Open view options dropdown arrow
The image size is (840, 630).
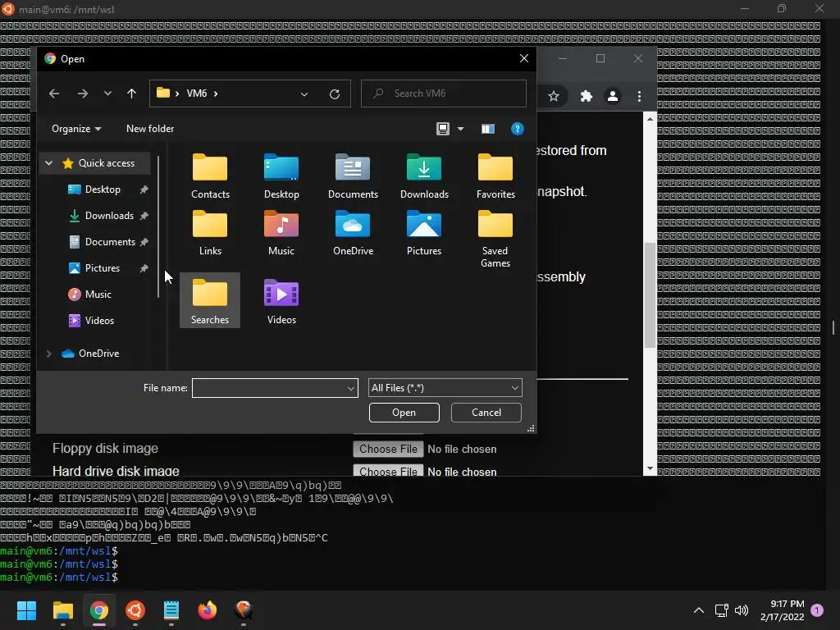coord(461,129)
